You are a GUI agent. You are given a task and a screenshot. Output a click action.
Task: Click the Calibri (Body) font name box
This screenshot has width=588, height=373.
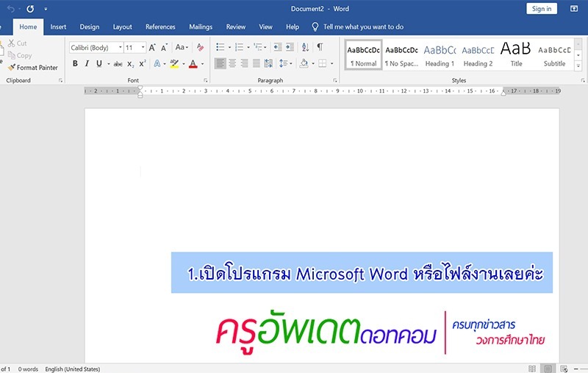tap(94, 48)
